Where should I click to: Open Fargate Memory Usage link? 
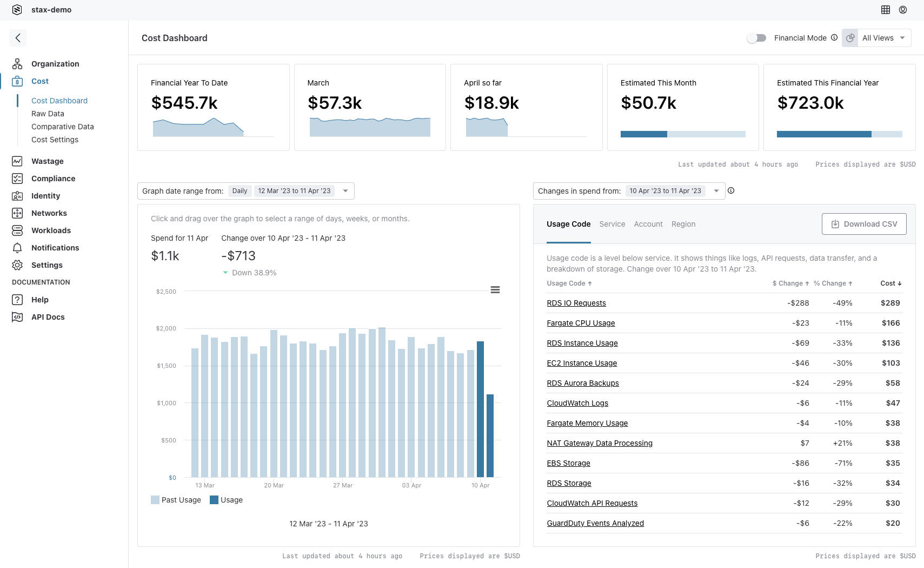(x=587, y=423)
